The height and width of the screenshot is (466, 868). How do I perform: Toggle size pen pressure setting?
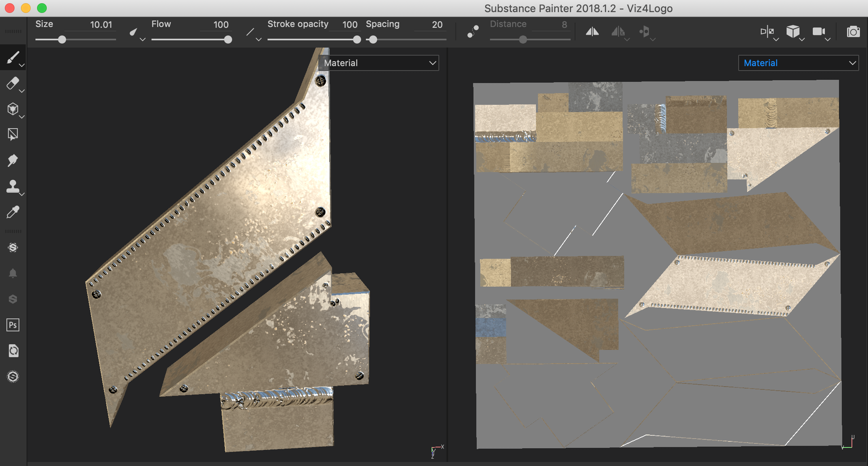(134, 32)
